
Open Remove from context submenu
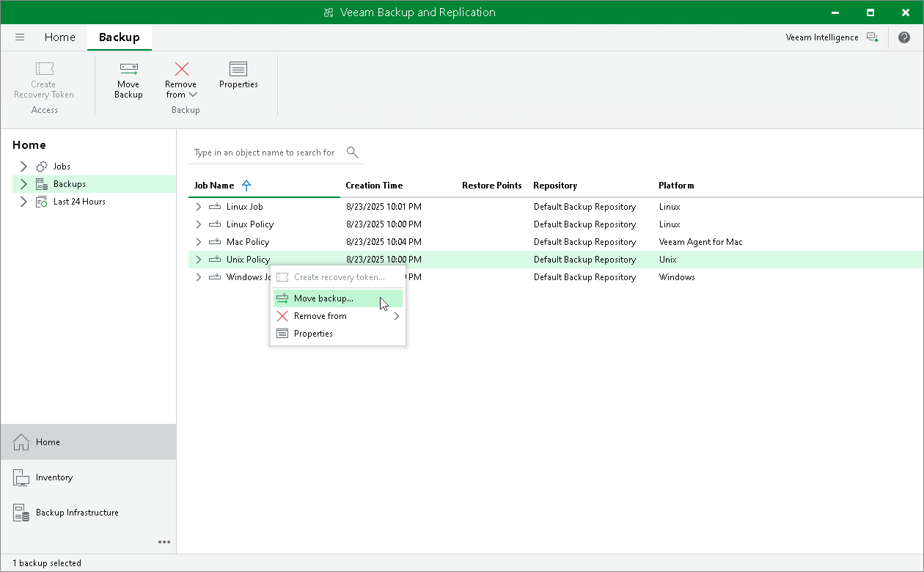[x=338, y=316]
